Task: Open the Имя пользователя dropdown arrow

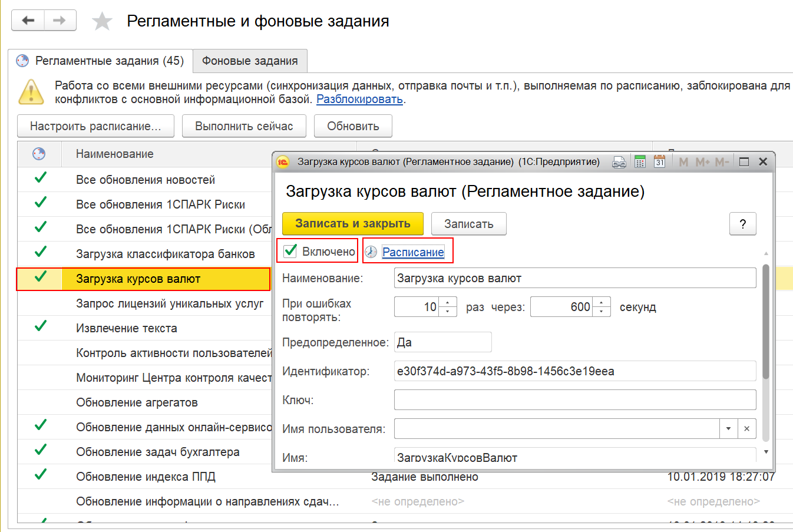Action: tap(728, 429)
